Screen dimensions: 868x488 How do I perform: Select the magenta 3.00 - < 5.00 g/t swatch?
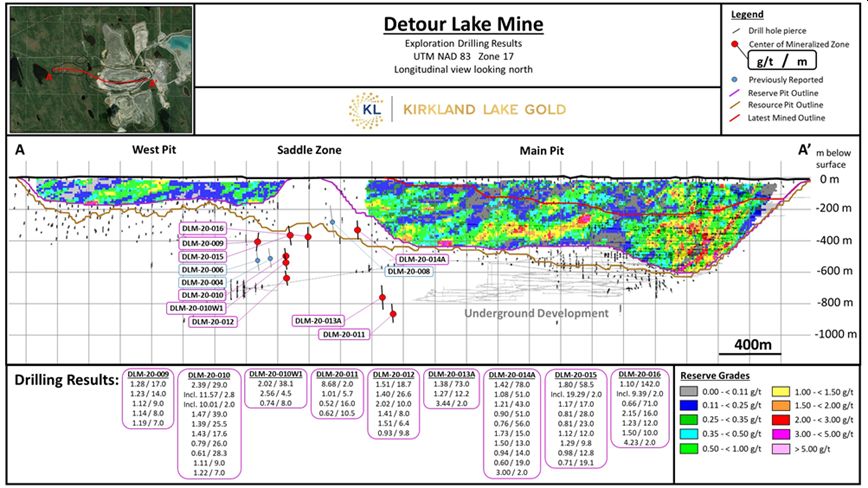click(781, 434)
